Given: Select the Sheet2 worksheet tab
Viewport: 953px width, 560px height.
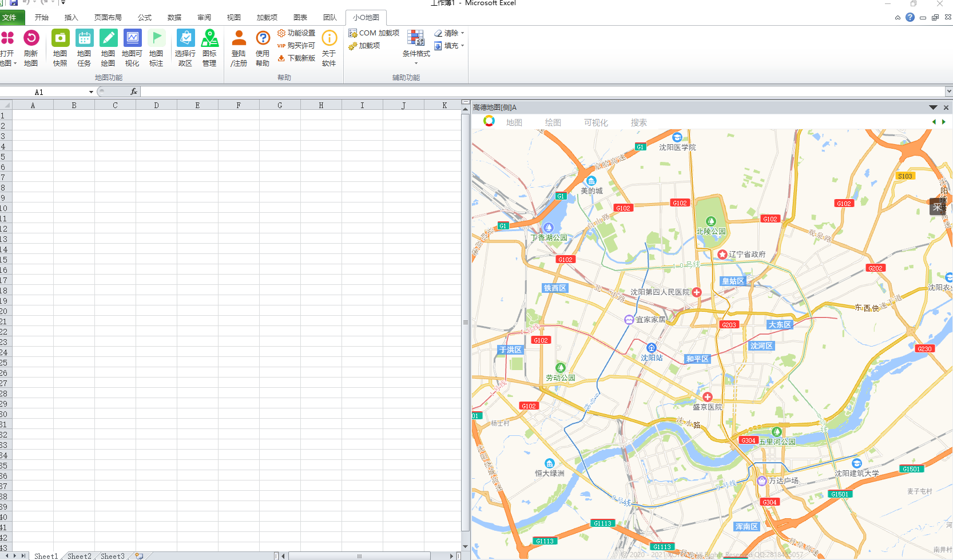Looking at the screenshot, I should point(80,556).
